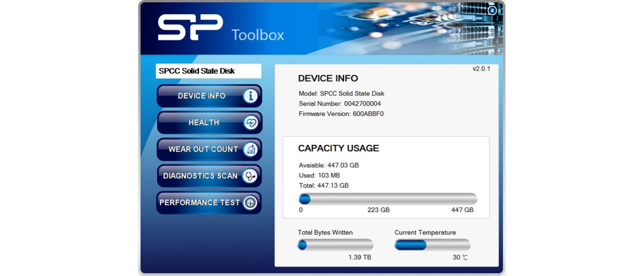Open the HEALTH section
Screen dimensions: 644x276
[x=209, y=123]
